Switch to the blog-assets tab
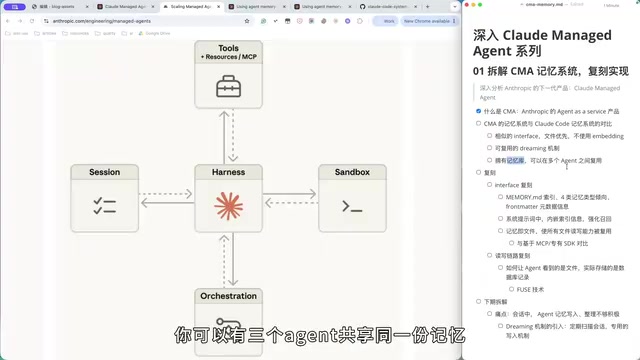 click(60, 7)
